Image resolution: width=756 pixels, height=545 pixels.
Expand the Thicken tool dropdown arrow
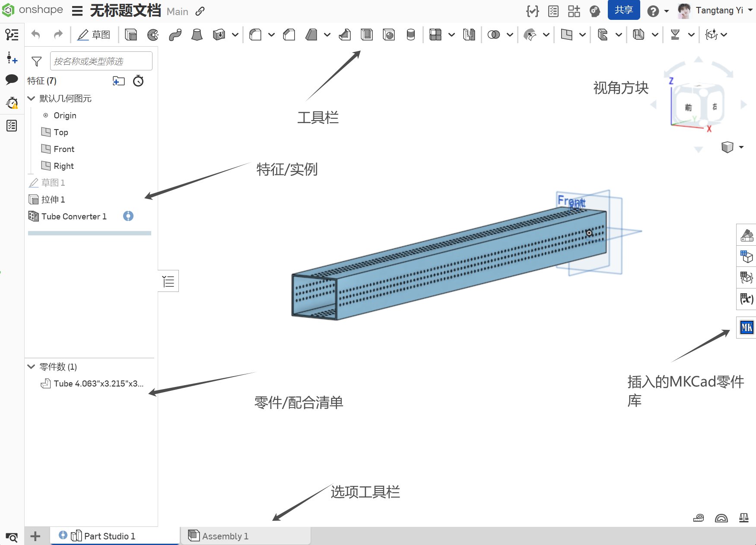pyautogui.click(x=235, y=35)
